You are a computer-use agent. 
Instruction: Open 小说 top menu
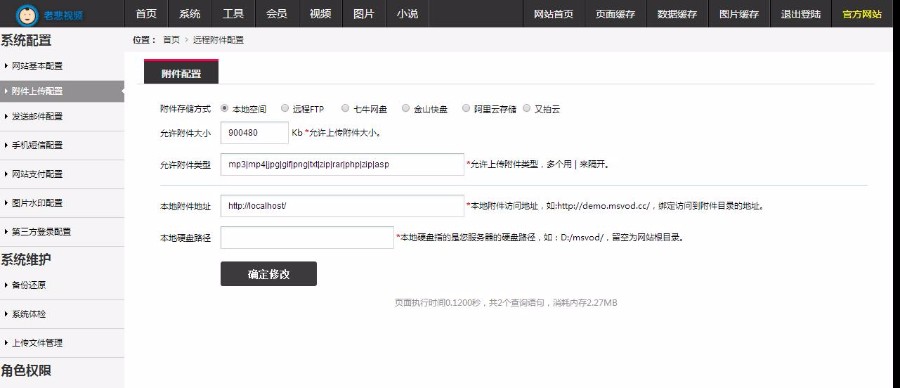point(407,14)
